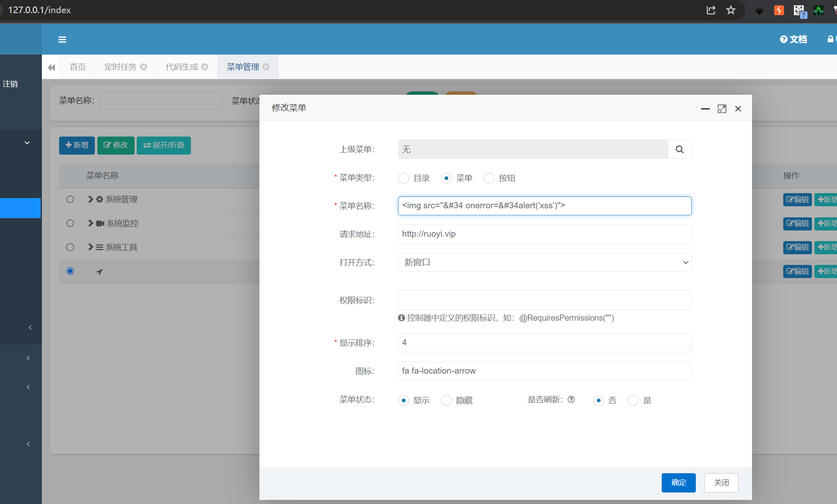Click the tabs scroll-left double arrow icon
This screenshot has width=837, height=504.
click(51, 67)
